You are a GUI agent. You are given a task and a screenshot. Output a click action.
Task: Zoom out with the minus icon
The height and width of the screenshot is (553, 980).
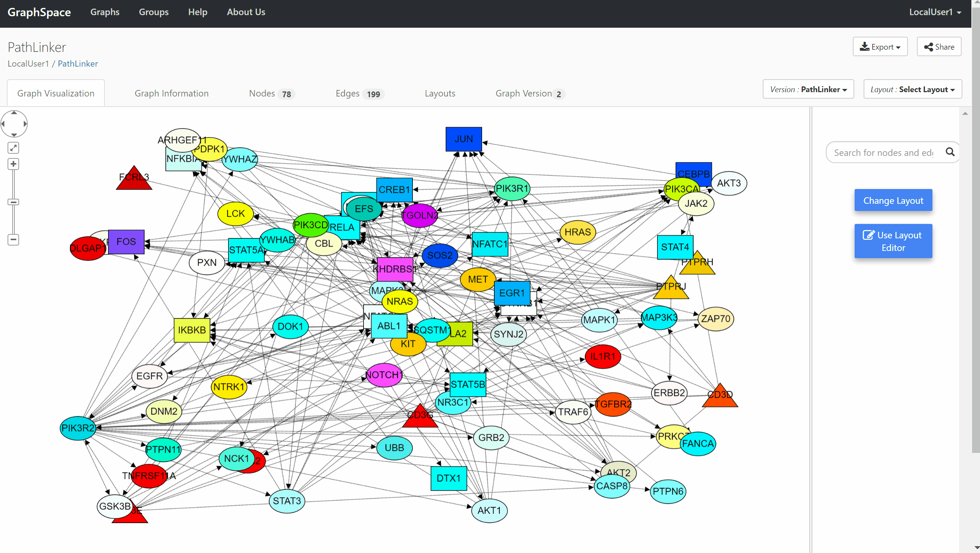(13, 239)
